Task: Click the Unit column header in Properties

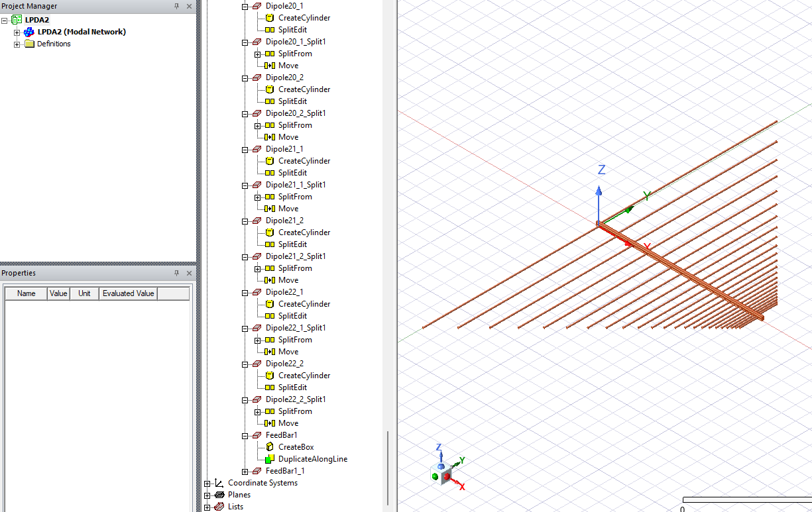Action: pos(84,293)
